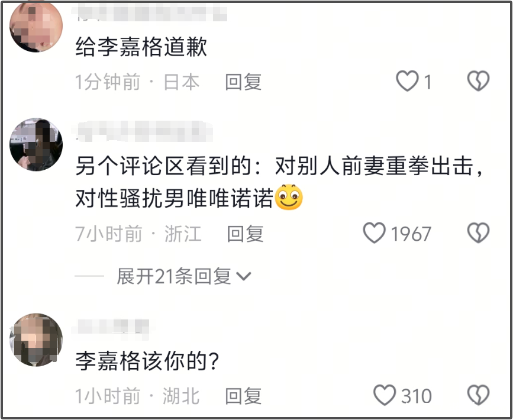Click the chevron next to 展开21条回复
Viewport: 513px width, 420px height.
(244, 277)
